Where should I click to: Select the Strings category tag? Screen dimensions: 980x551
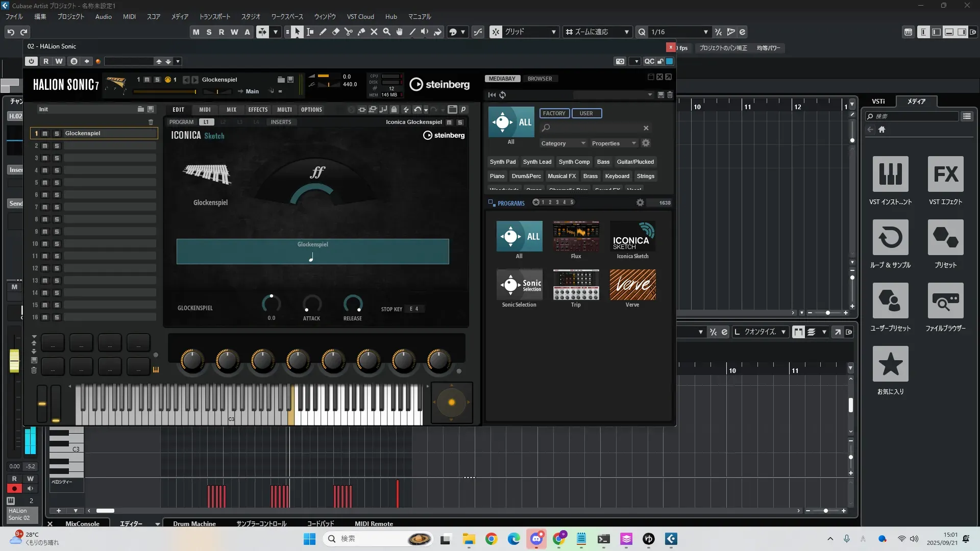click(645, 176)
